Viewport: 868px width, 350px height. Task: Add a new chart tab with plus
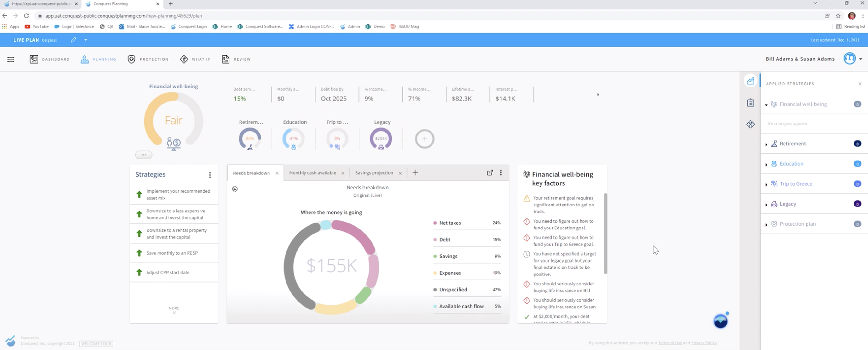[415, 173]
